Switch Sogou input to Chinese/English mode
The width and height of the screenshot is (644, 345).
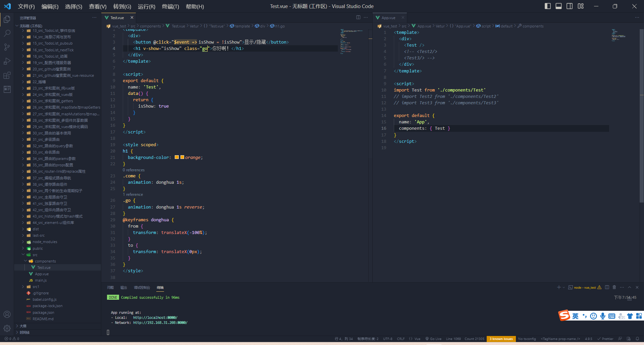click(x=575, y=316)
